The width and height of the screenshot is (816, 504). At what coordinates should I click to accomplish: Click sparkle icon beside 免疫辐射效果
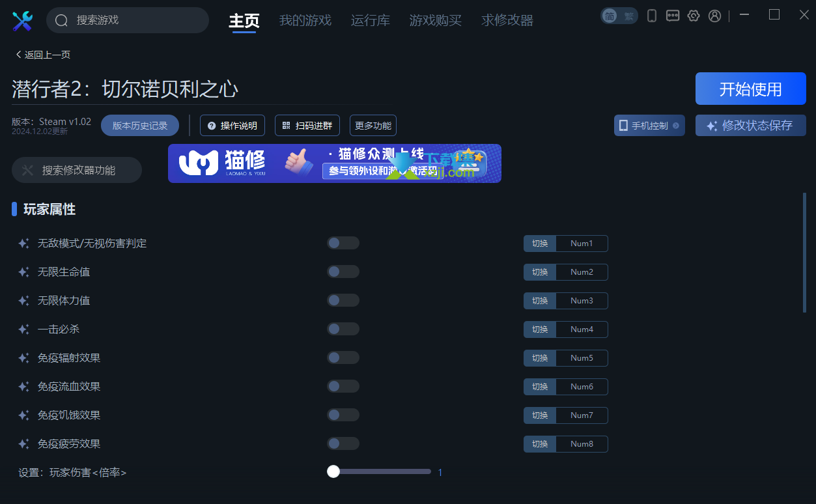(23, 358)
